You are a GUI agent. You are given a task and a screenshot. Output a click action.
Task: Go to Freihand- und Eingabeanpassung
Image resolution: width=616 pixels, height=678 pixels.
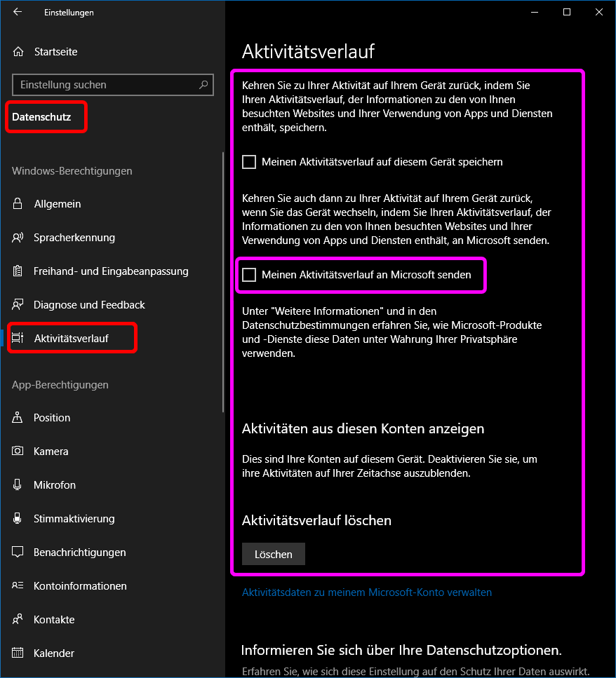pos(111,271)
